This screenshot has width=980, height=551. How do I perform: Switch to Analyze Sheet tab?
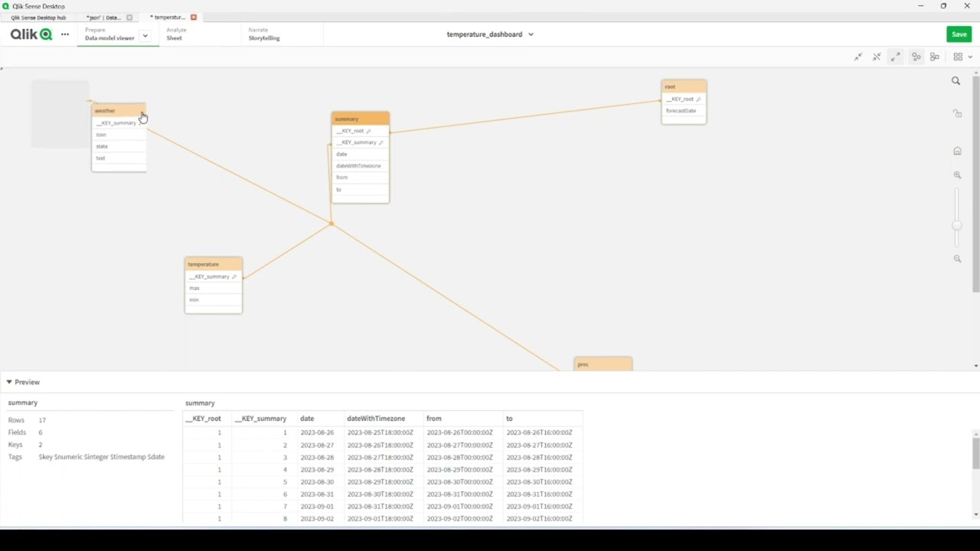coord(175,34)
